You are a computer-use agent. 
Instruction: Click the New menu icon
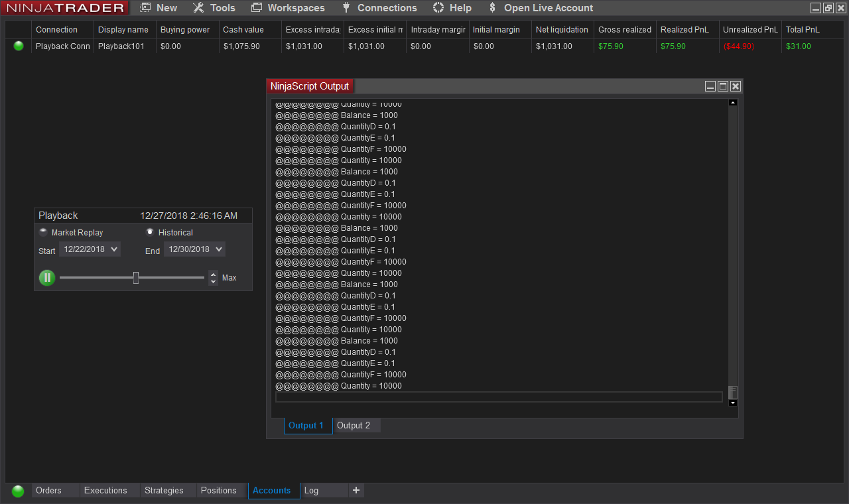point(146,8)
